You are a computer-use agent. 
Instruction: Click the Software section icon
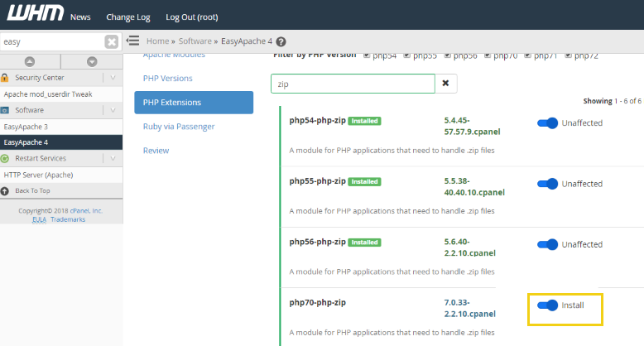point(5,110)
